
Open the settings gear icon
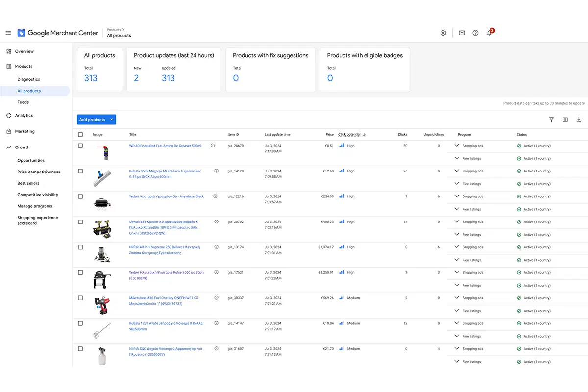pyautogui.click(x=443, y=33)
